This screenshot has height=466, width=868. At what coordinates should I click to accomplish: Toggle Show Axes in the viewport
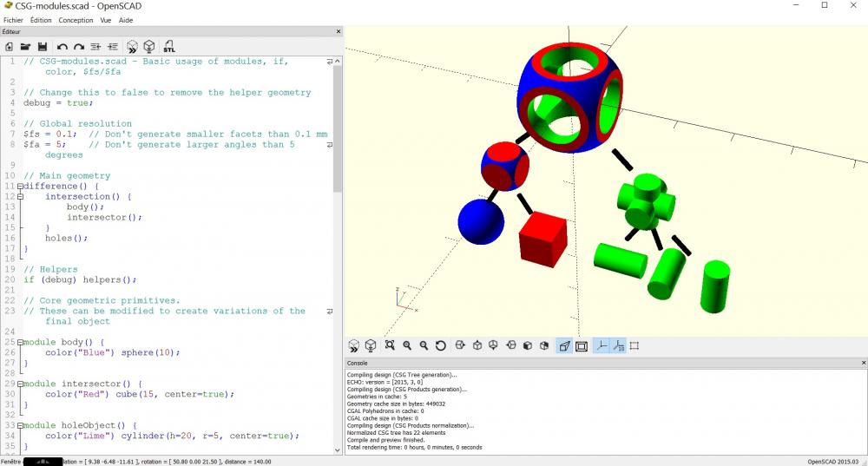(x=602, y=346)
